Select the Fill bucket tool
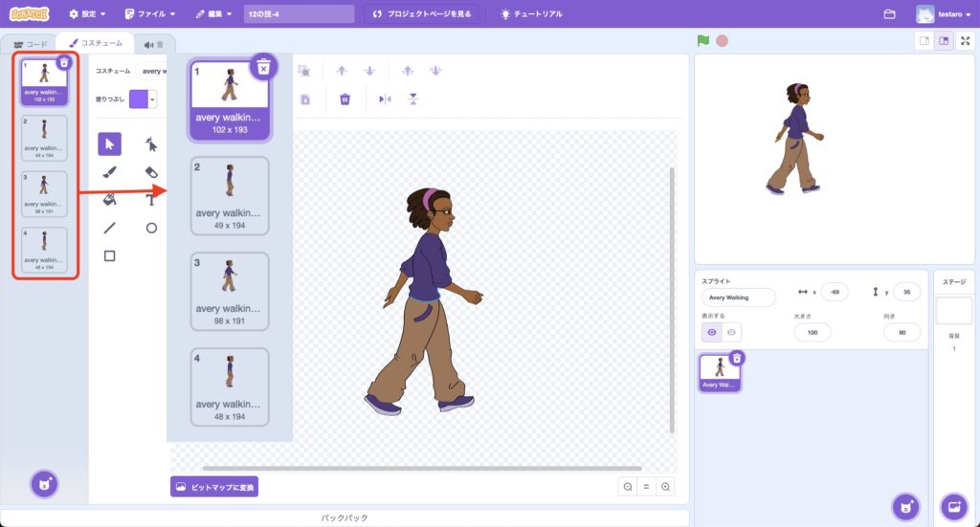This screenshot has width=980, height=527. click(x=109, y=200)
